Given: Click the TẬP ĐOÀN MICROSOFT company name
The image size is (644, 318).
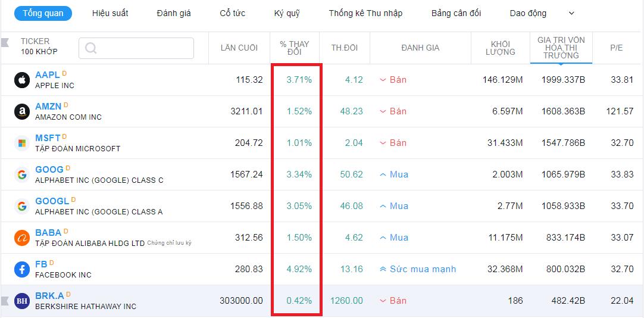Looking at the screenshot, I should click(77, 149).
